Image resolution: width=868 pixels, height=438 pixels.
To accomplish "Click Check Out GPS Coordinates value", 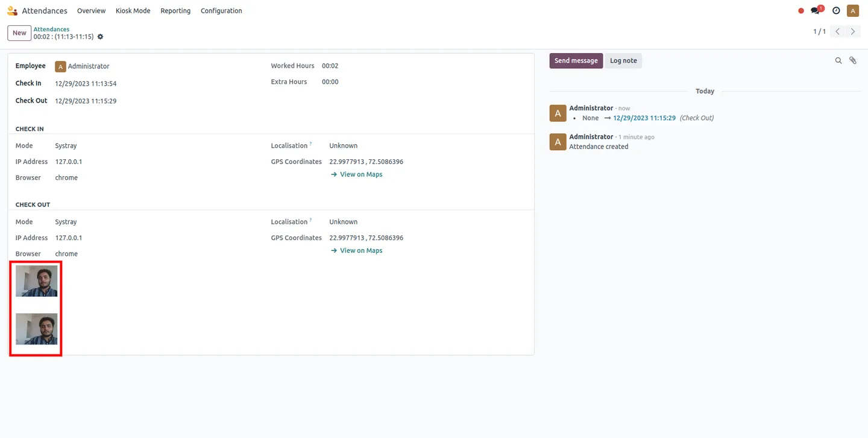I will (366, 238).
